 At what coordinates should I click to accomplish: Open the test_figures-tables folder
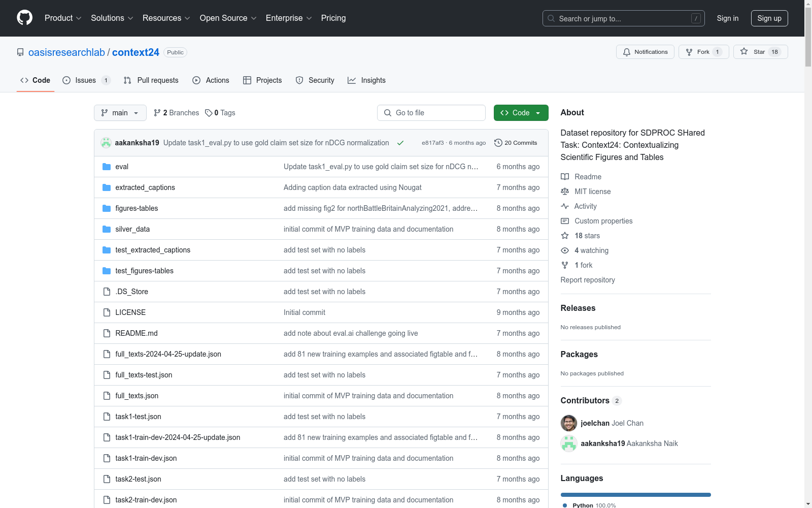click(144, 271)
